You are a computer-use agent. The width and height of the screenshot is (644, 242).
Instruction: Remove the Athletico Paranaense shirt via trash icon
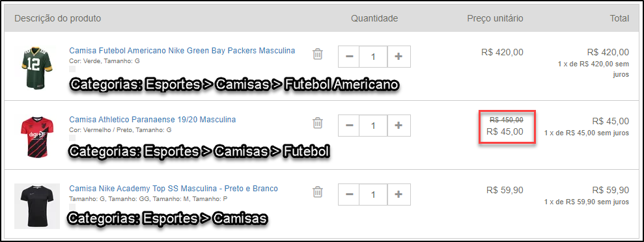click(318, 123)
